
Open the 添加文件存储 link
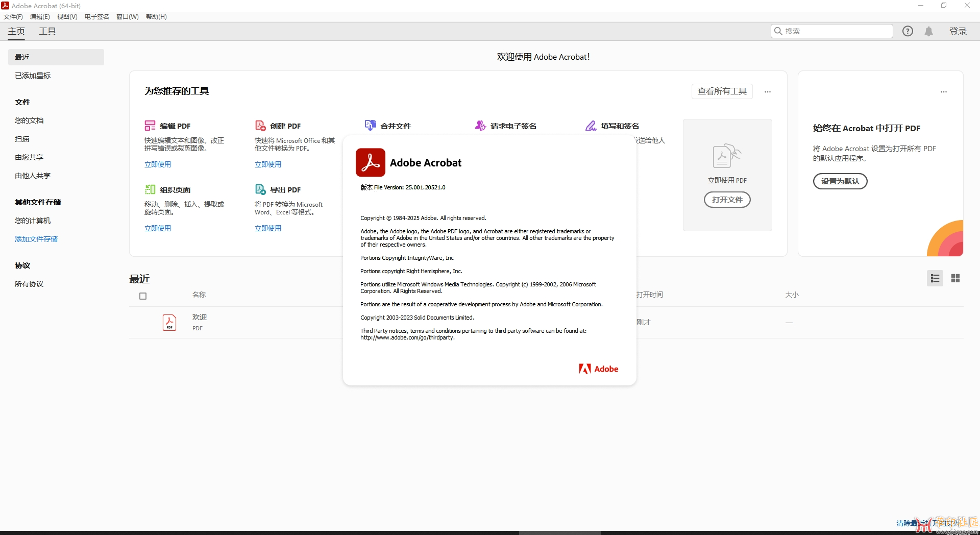[x=36, y=239]
